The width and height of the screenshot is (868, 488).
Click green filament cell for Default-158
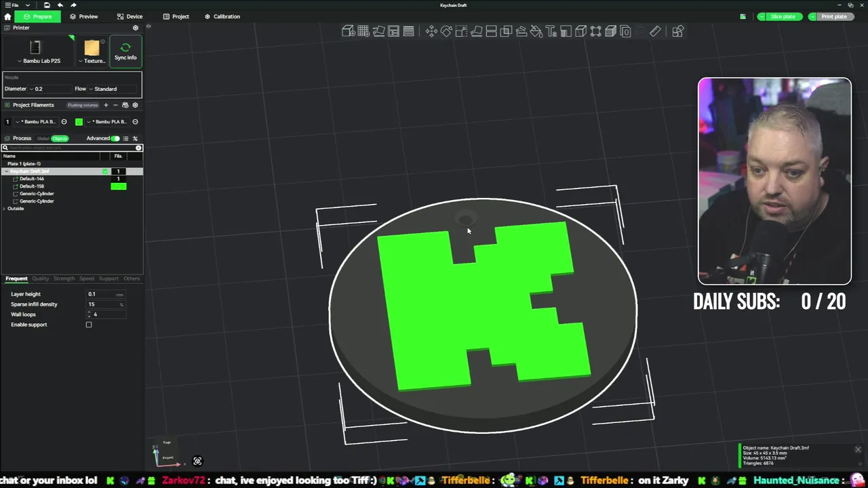(x=119, y=186)
